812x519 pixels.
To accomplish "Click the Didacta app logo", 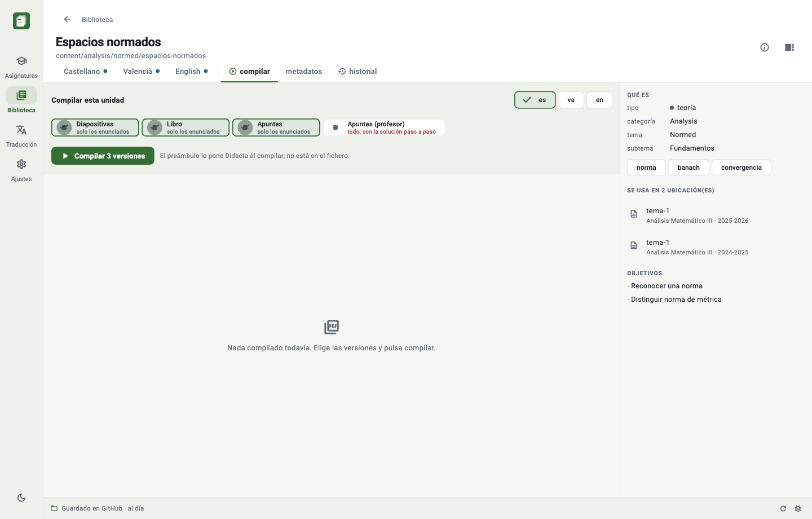I will [21, 21].
